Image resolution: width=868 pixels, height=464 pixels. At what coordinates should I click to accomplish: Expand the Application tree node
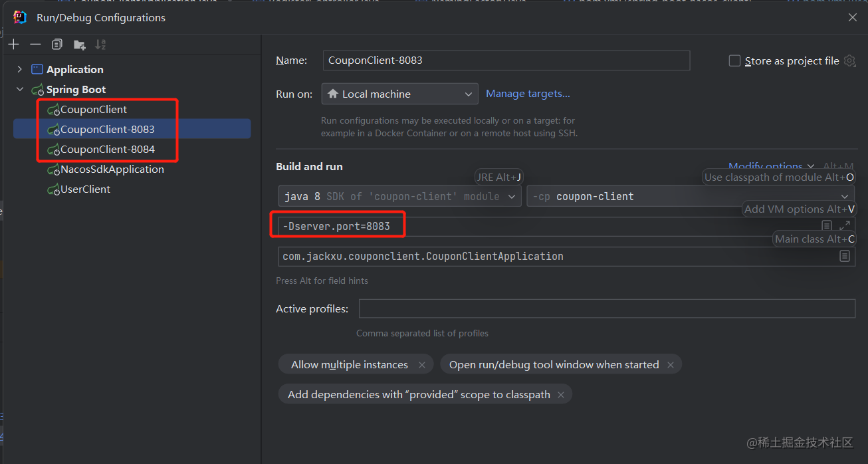point(19,69)
